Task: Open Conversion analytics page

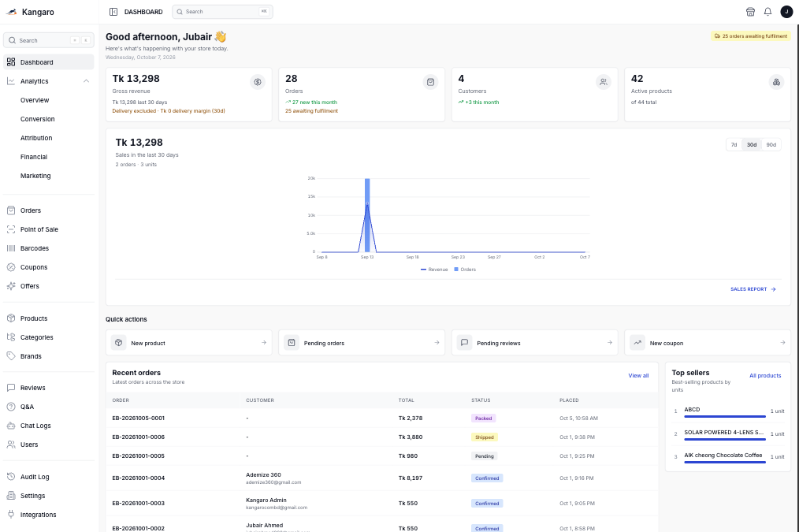Action: click(37, 119)
